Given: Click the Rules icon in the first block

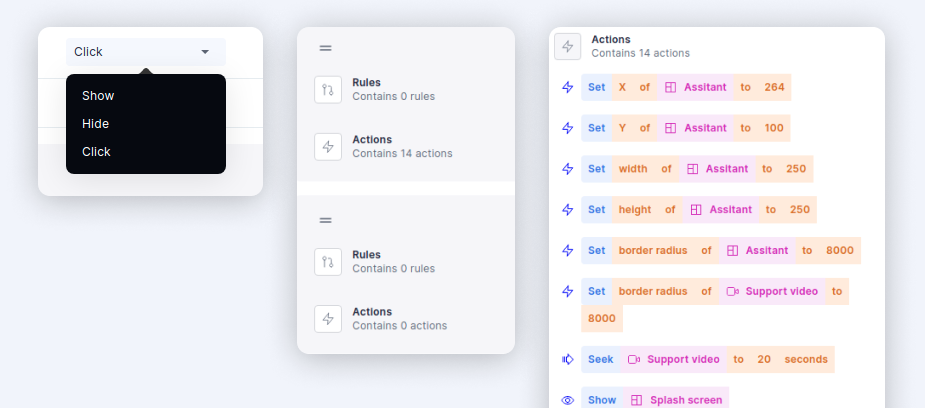Looking at the screenshot, I should click(x=328, y=90).
